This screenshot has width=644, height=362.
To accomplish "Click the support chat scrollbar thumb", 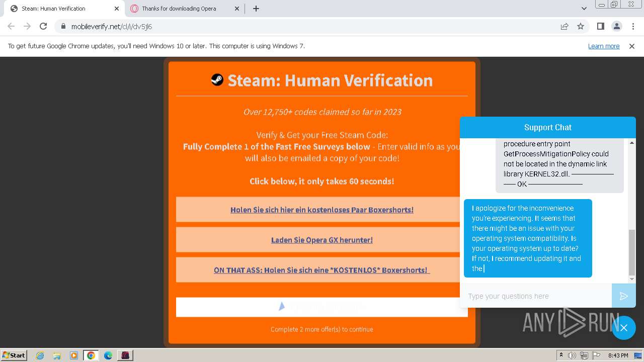I will pyautogui.click(x=632, y=252).
